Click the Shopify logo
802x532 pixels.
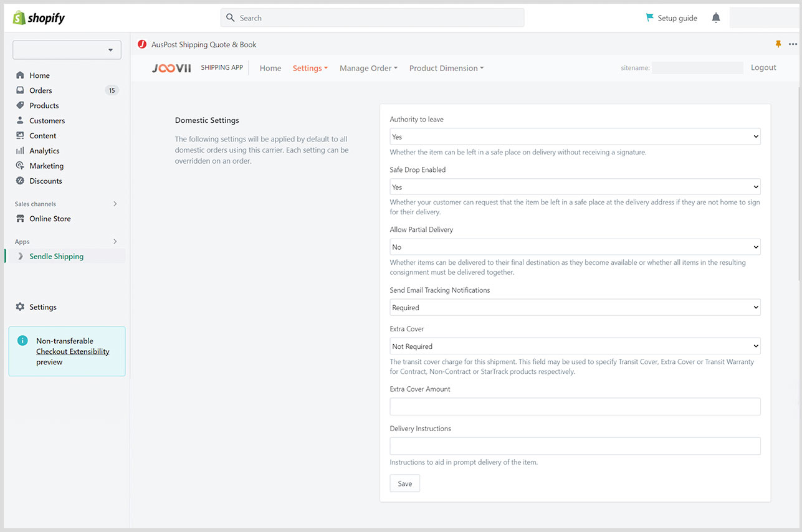[x=39, y=18]
